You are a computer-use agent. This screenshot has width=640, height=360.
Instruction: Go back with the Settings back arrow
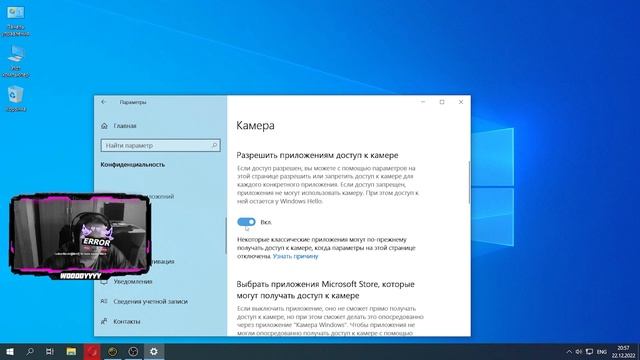104,102
